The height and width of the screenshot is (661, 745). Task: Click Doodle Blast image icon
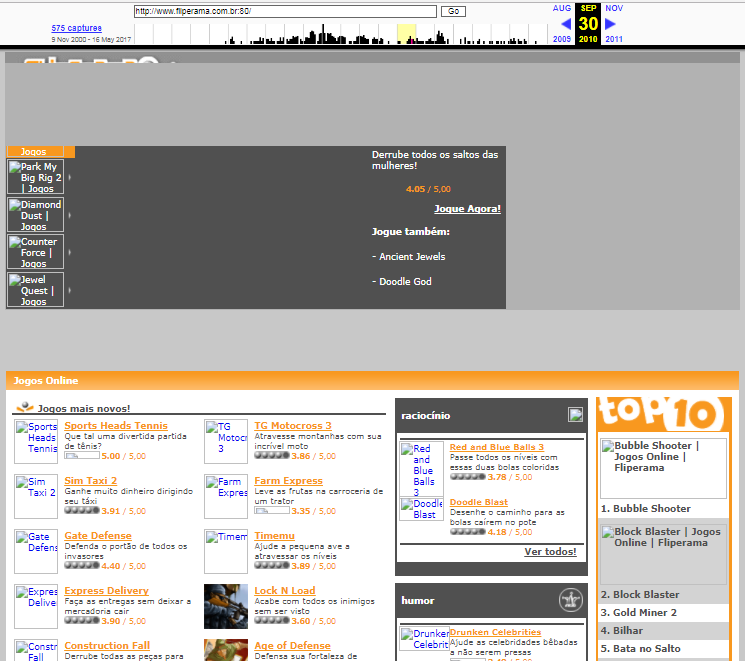coord(421,509)
